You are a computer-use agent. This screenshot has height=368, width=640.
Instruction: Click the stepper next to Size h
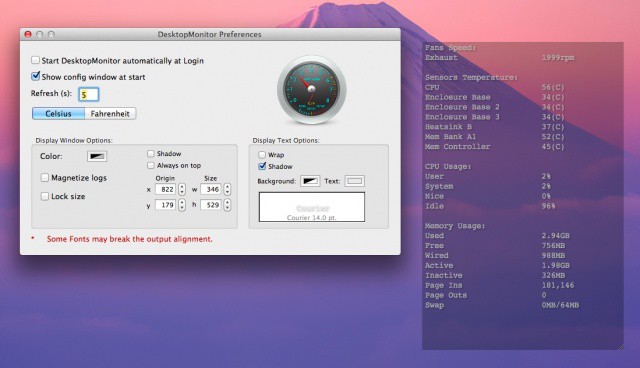point(227,205)
